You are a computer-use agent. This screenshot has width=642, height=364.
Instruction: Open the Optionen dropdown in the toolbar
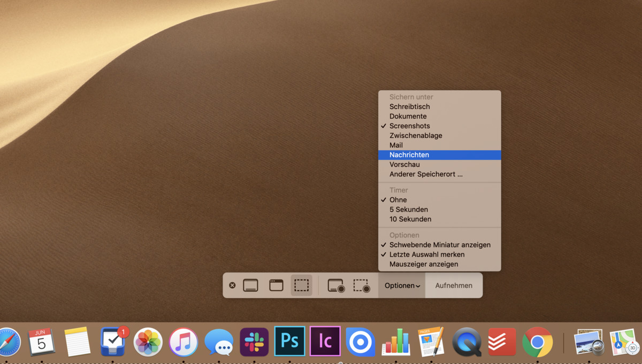[402, 285]
